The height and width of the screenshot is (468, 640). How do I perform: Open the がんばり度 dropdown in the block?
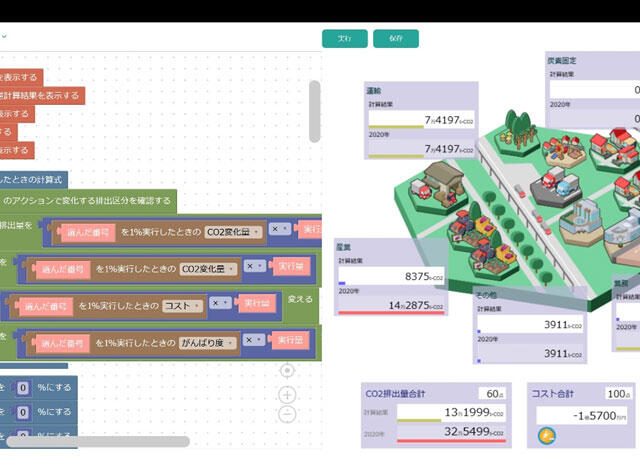click(207, 343)
